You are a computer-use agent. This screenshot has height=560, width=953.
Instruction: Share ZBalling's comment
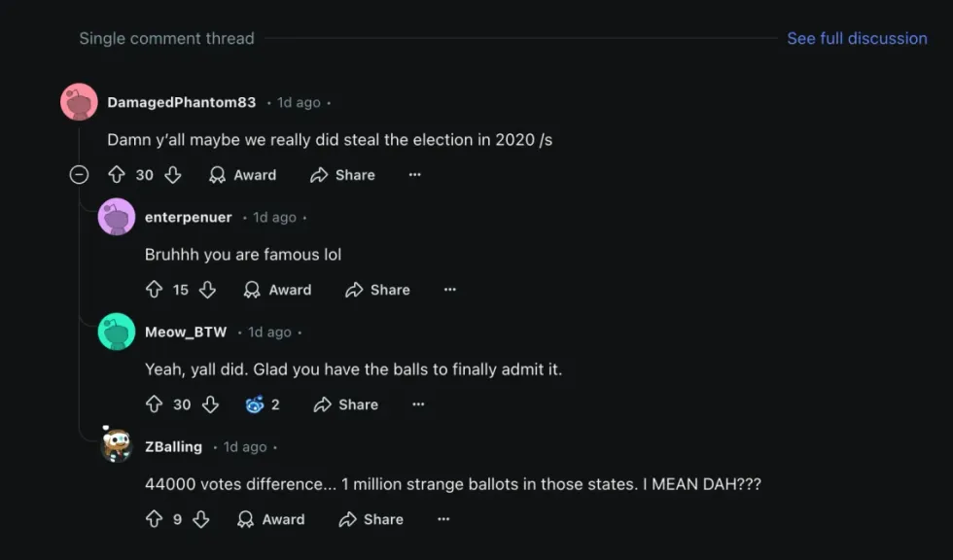pos(371,519)
